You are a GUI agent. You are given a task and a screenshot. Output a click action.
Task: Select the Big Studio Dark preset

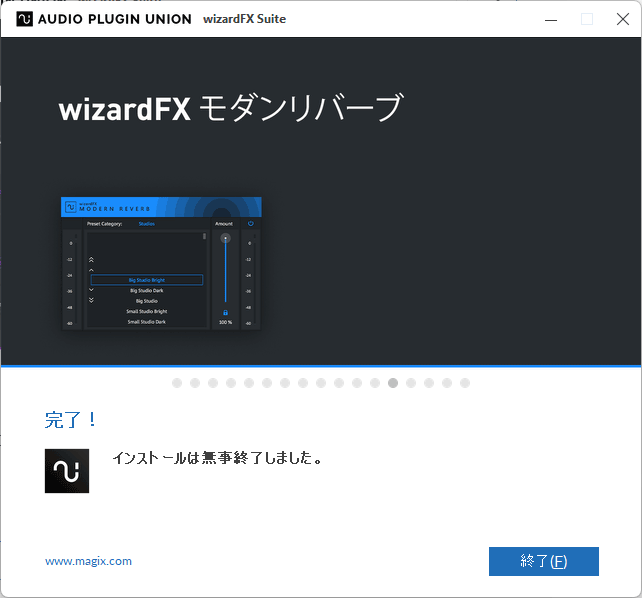click(x=147, y=290)
